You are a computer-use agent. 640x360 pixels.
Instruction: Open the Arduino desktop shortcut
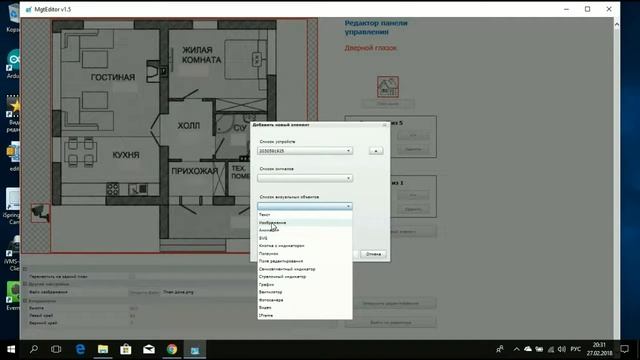13,64
